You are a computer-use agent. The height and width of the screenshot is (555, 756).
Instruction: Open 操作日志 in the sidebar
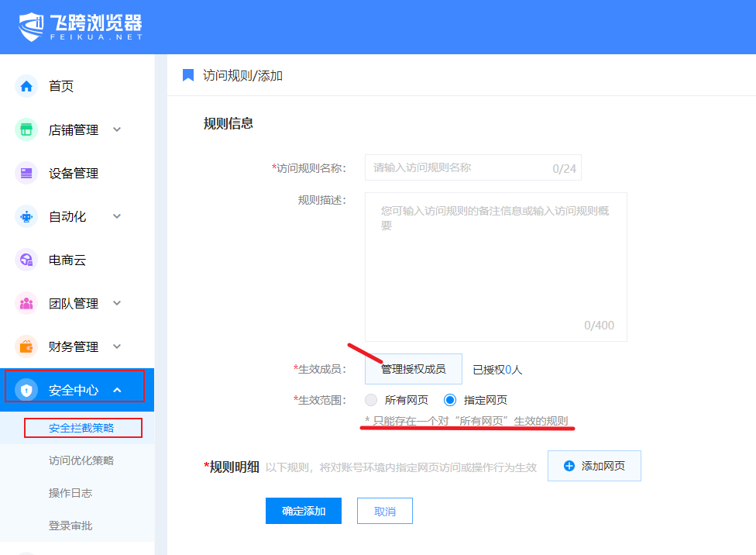pos(70,493)
